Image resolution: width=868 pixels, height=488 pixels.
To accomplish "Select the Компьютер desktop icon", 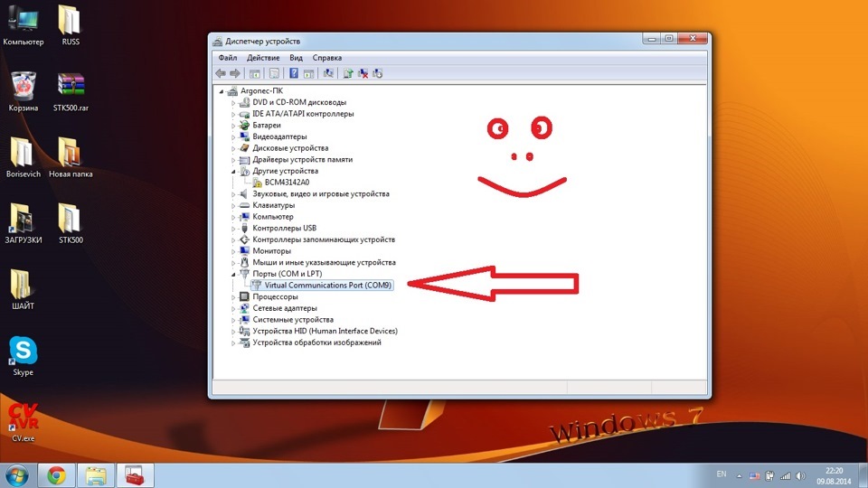I will pyautogui.click(x=24, y=25).
